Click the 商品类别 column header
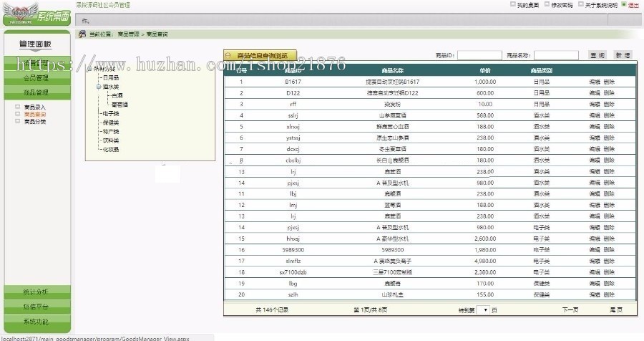The image size is (644, 341). coord(542,71)
